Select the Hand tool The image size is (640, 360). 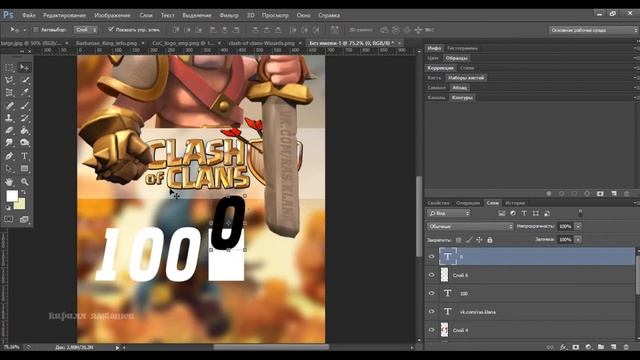9,182
